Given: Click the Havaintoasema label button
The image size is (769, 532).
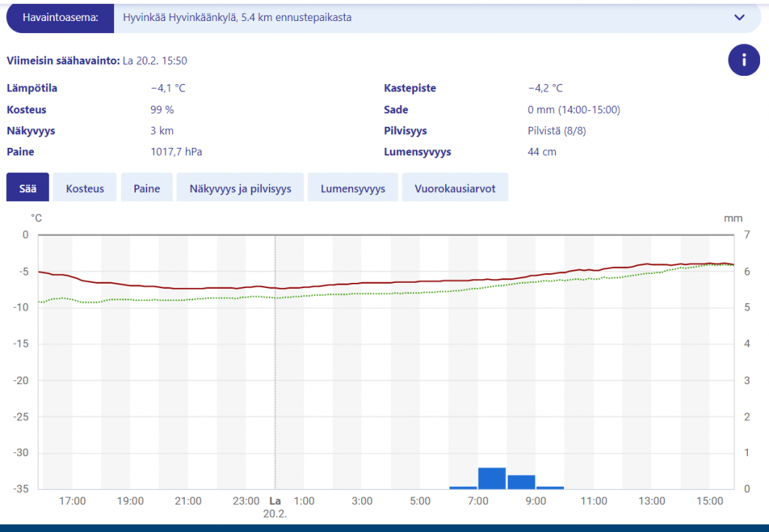Looking at the screenshot, I should [x=60, y=18].
